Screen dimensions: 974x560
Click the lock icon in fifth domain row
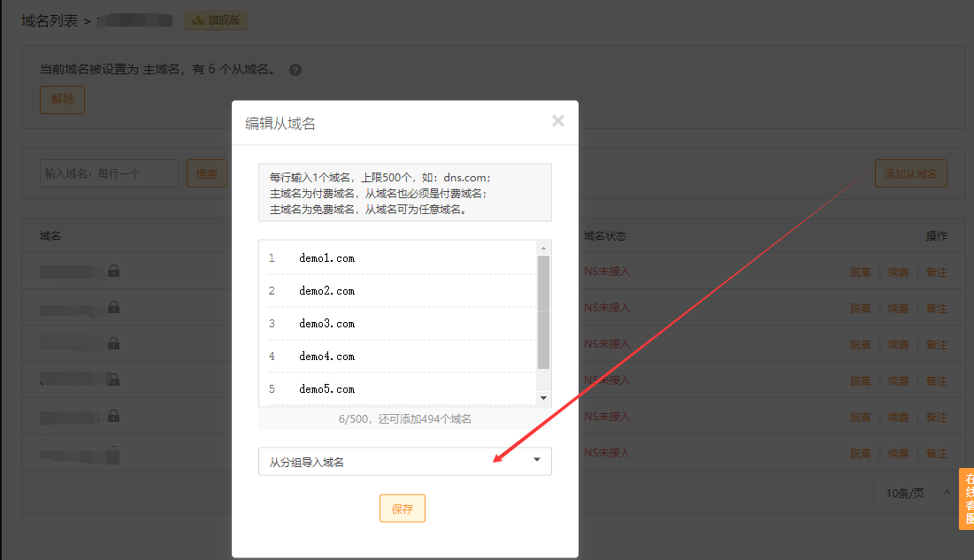pos(113,415)
